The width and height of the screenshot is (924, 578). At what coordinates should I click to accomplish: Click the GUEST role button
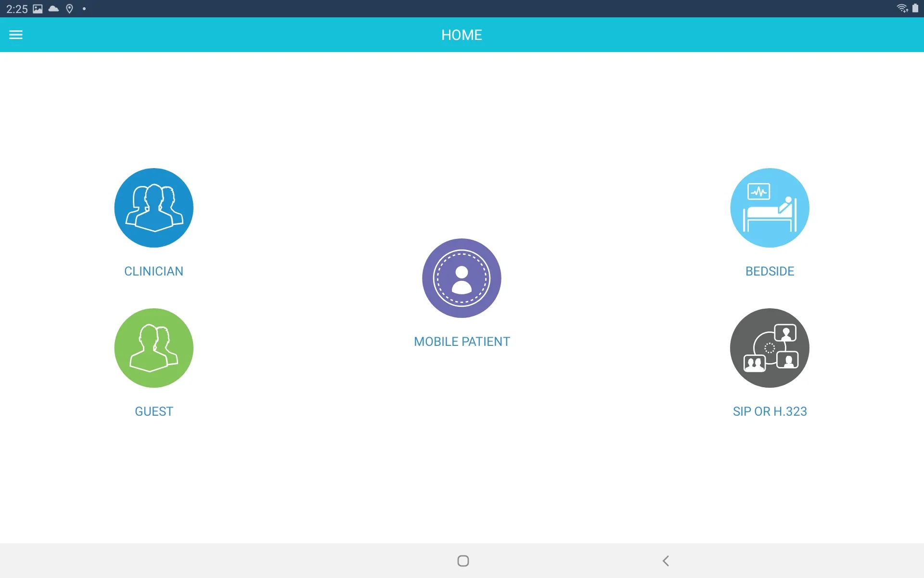[154, 348]
